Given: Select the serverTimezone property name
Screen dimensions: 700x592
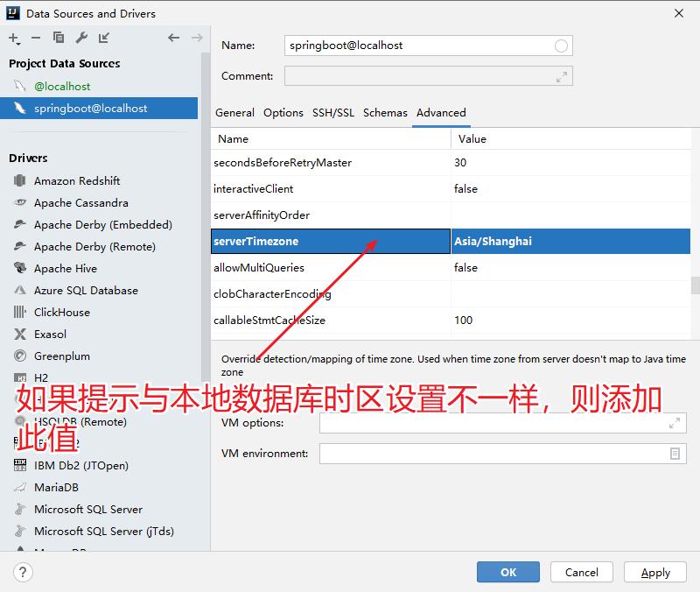Looking at the screenshot, I should pos(331,242).
